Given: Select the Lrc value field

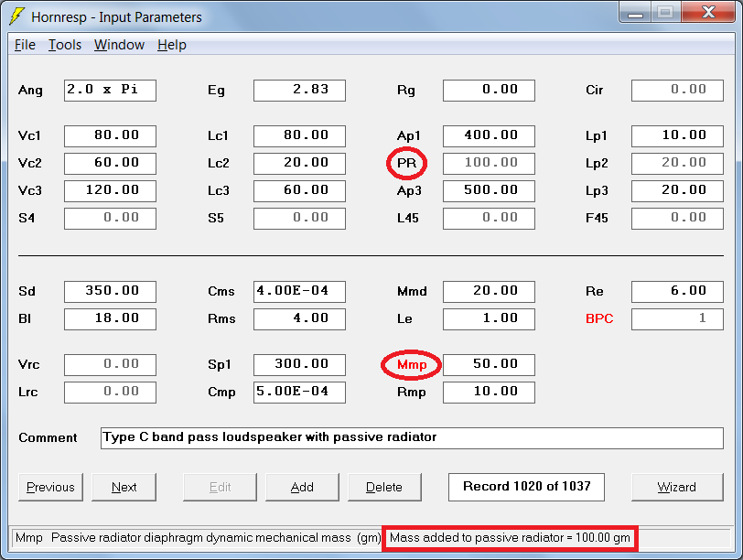Looking at the screenshot, I should coord(110,393).
